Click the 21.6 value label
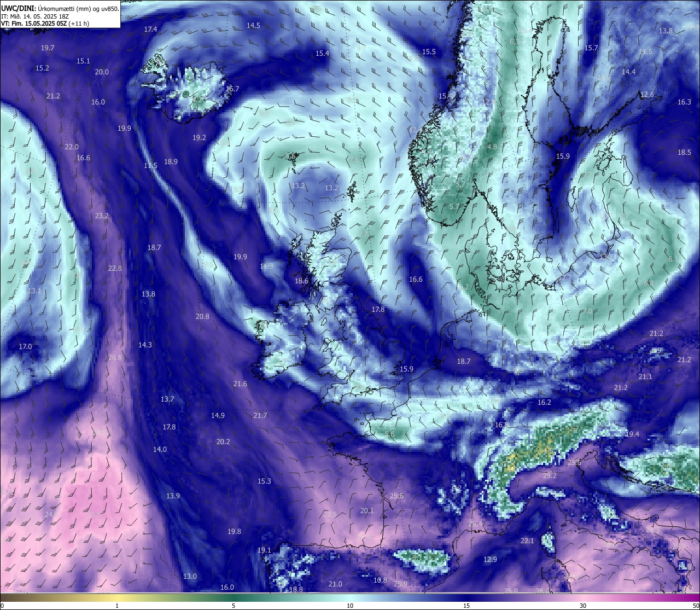Screen dimensions: 700x610 coord(240,384)
